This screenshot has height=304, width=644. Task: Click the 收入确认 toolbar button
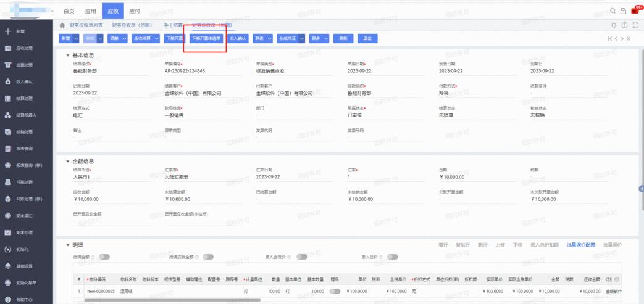pos(237,39)
